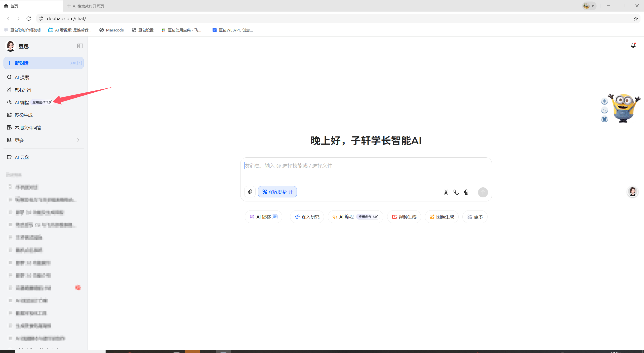The width and height of the screenshot is (644, 353).
Task: Bookmark this page with star icon
Action: click(x=636, y=19)
